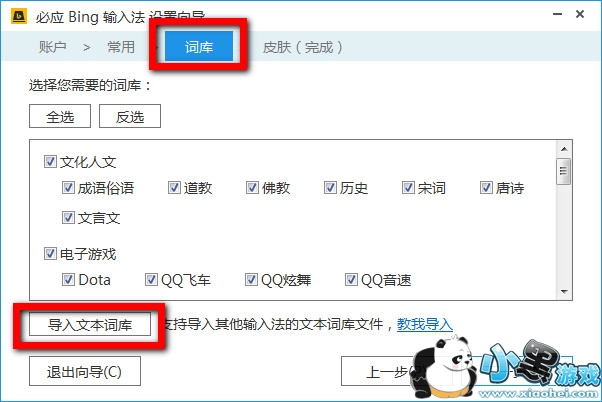Click the Bing input method logo icon
The image size is (602, 402).
tap(18, 16)
